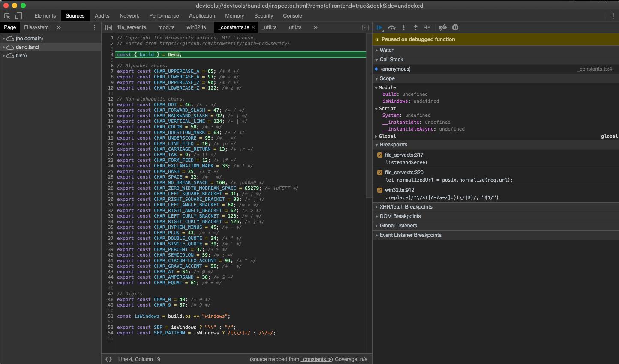Open the mod.ts file tab
The image size is (619, 364).
[x=166, y=27]
